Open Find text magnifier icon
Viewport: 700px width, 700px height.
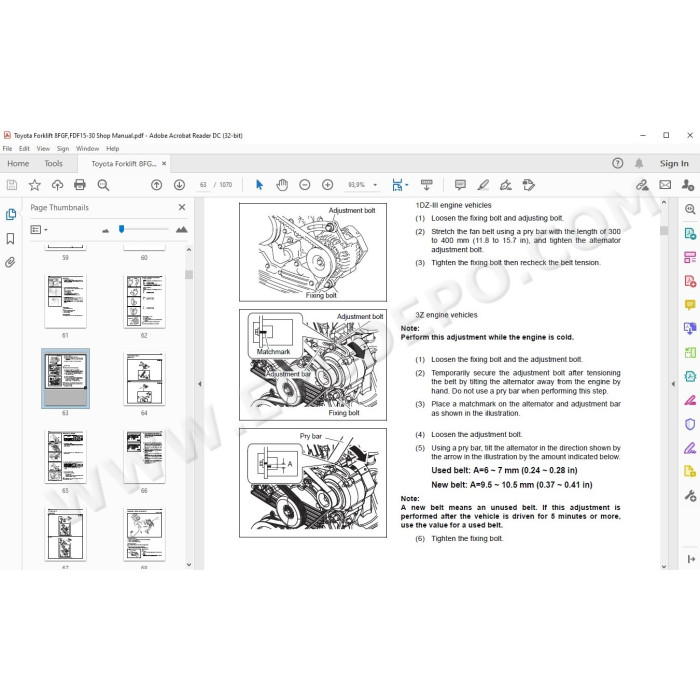click(x=103, y=185)
